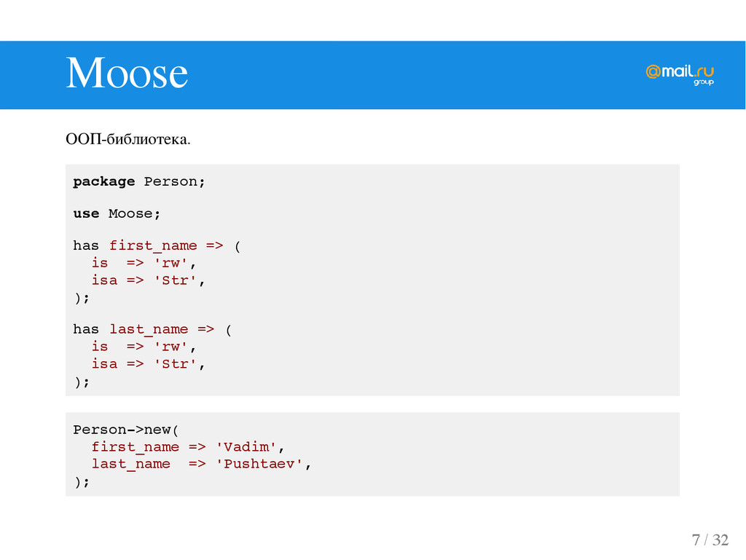
Task: Click the 'Str' value under last_name
Action: pyautogui.click(x=175, y=363)
